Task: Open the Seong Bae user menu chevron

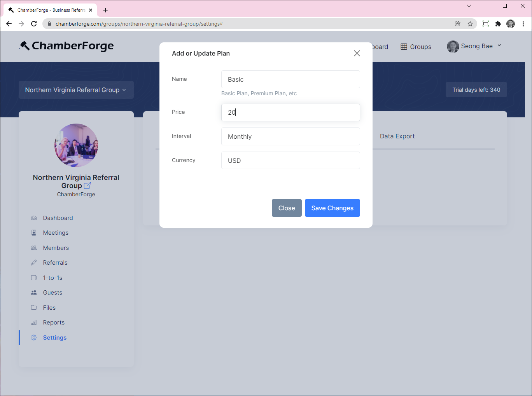Action: [499, 46]
